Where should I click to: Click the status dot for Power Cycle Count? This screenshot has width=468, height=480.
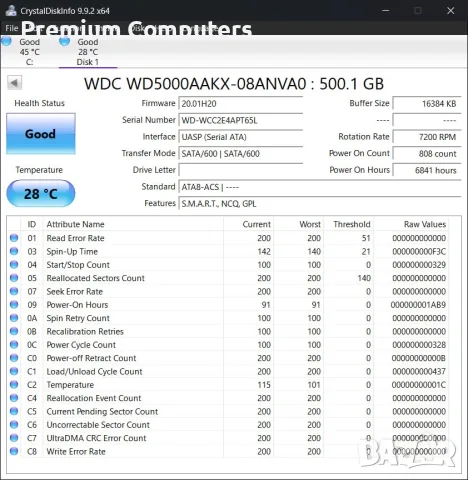14,344
